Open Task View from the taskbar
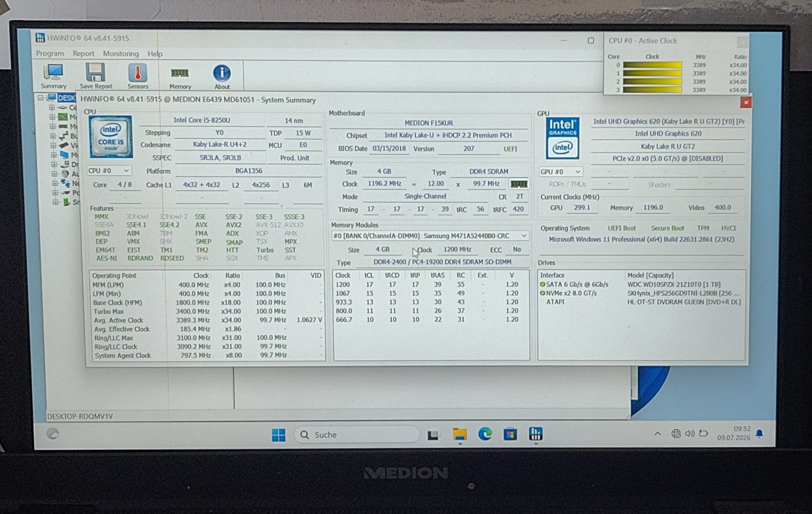 click(433, 435)
